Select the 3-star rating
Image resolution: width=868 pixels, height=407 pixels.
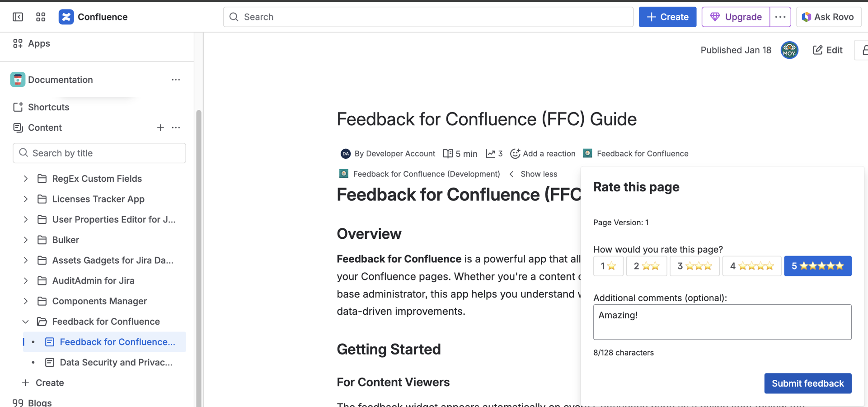694,266
